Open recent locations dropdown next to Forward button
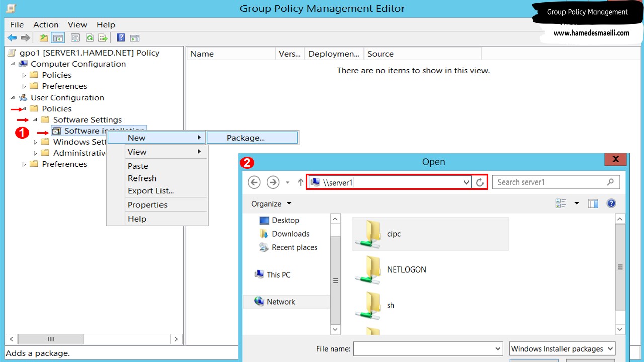 click(288, 182)
